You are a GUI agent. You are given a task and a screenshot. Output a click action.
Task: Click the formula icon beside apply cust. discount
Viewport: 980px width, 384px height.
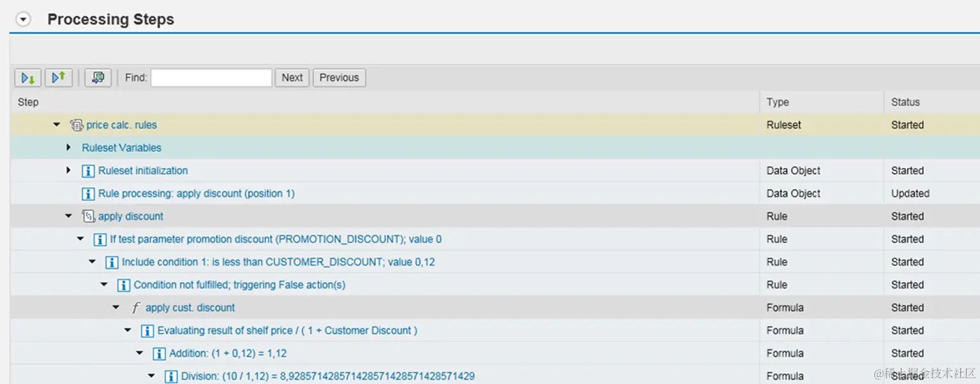coord(135,308)
